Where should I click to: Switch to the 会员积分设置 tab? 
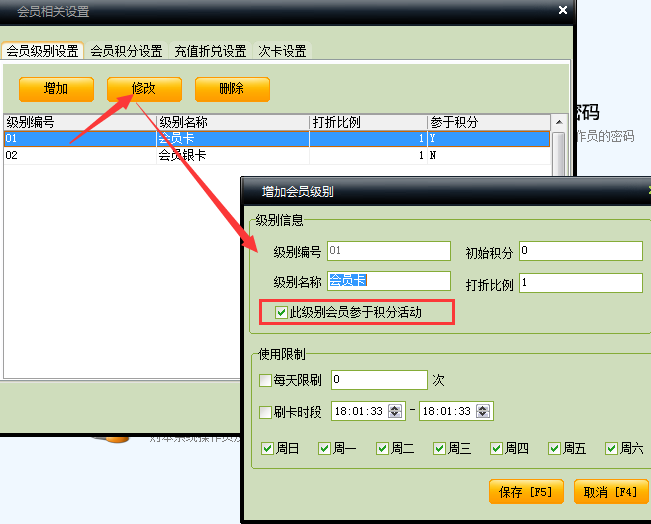[126, 51]
